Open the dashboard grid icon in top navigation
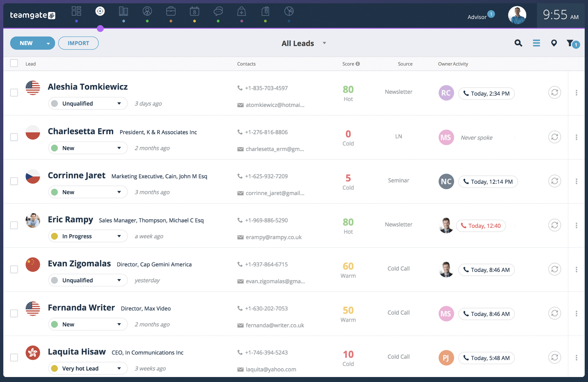The image size is (588, 382). point(76,11)
